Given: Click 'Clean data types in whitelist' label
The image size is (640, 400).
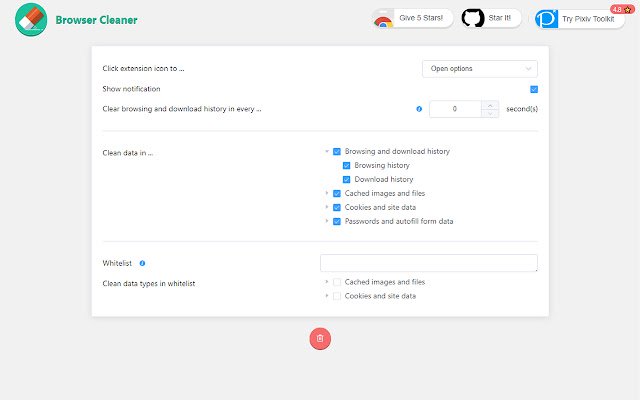Looking at the screenshot, I should pos(149,284).
